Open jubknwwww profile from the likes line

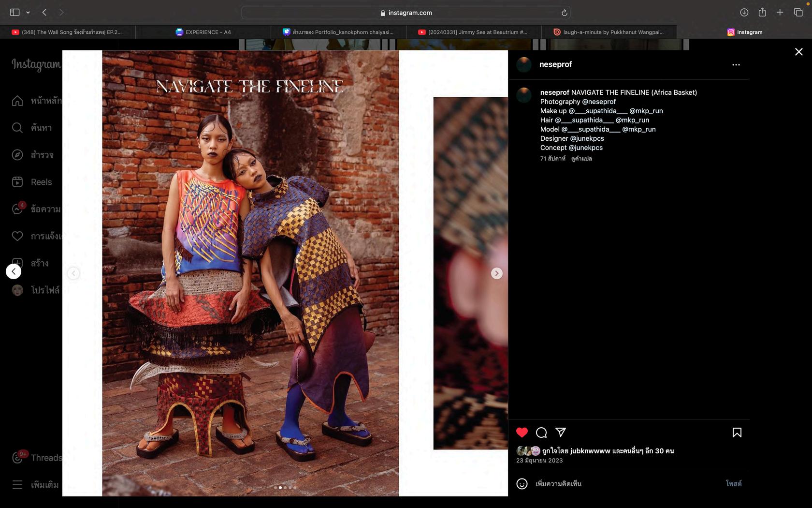[x=590, y=451]
